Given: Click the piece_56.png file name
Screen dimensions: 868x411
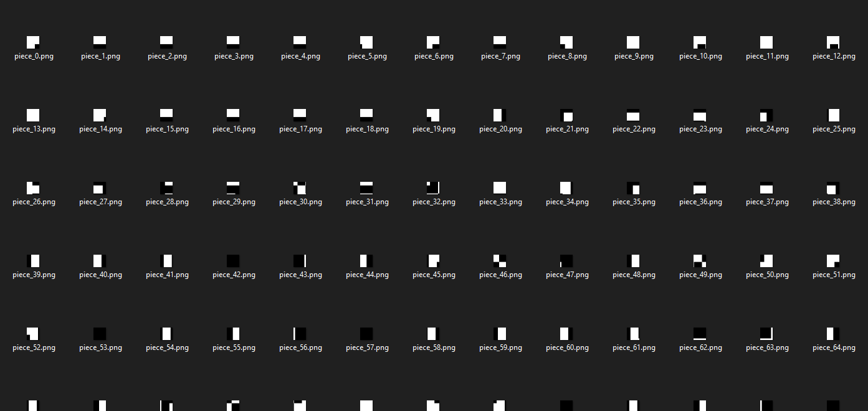Looking at the screenshot, I should click(300, 347).
